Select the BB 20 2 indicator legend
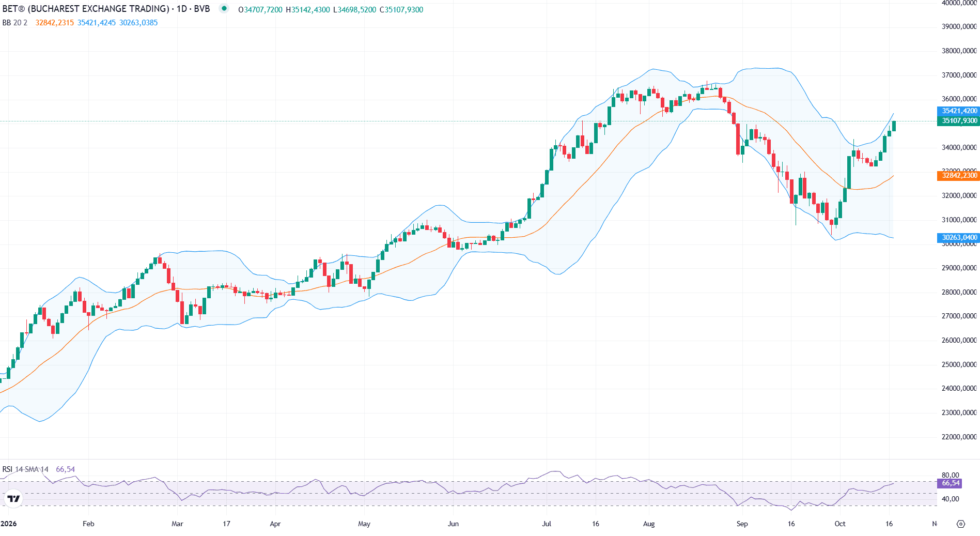Viewport: 980px width, 536px height. [x=15, y=23]
